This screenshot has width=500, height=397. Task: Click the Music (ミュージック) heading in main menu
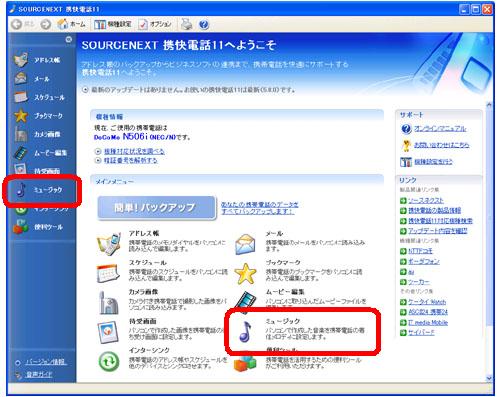(283, 321)
